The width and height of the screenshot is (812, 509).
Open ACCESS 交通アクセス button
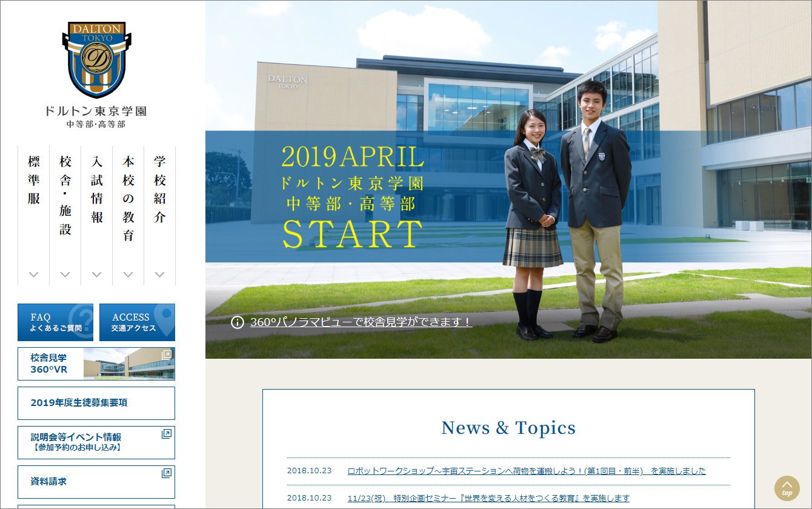tap(137, 322)
